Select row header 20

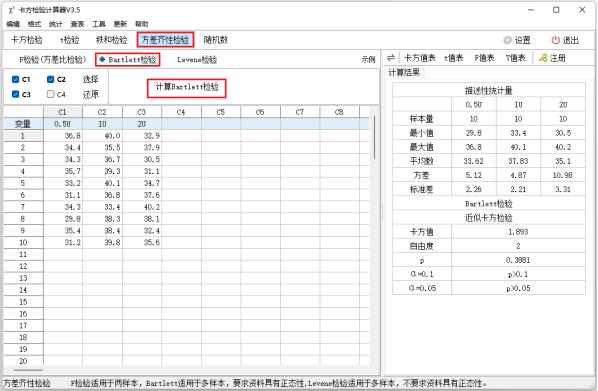point(23,361)
